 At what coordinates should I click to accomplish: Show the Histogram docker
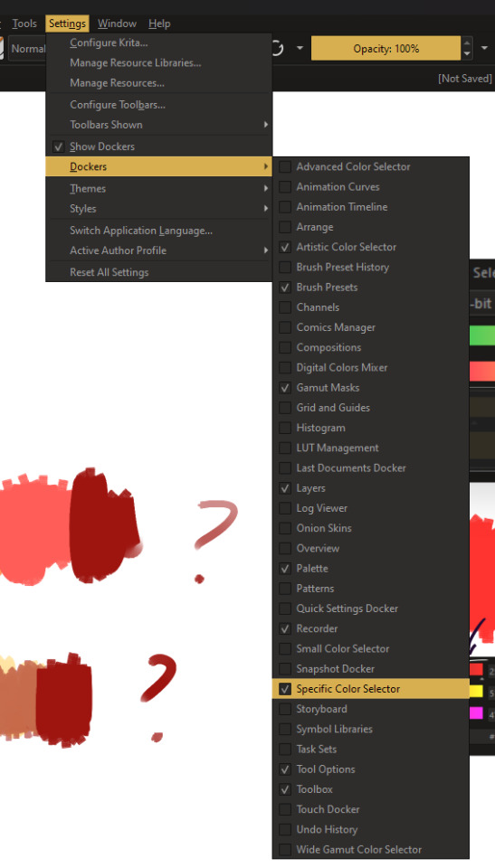[370, 428]
